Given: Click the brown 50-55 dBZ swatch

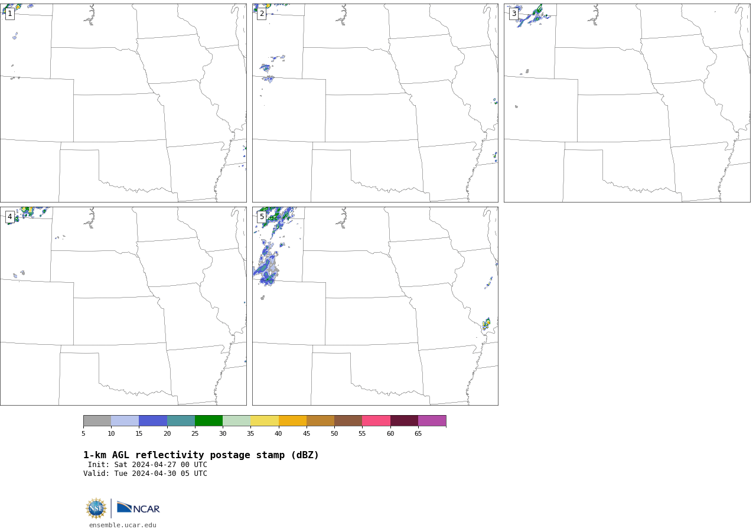Looking at the screenshot, I should (348, 421).
